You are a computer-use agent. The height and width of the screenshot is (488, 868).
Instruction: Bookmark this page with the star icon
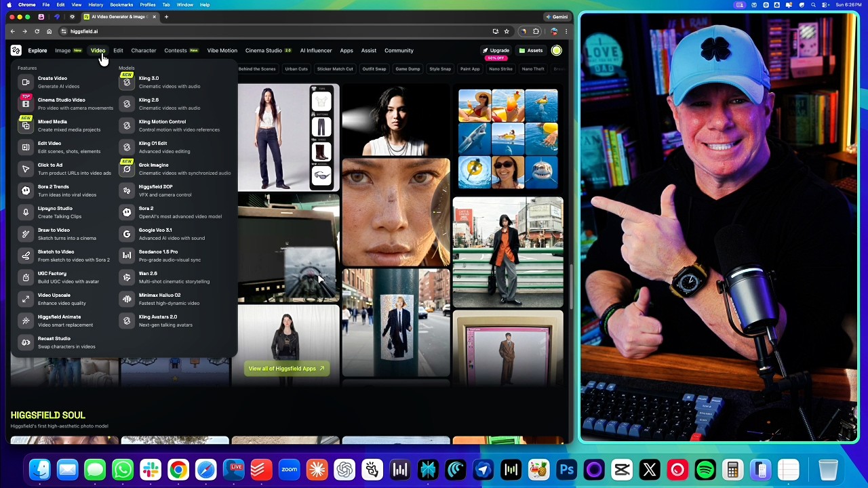pyautogui.click(x=507, y=31)
